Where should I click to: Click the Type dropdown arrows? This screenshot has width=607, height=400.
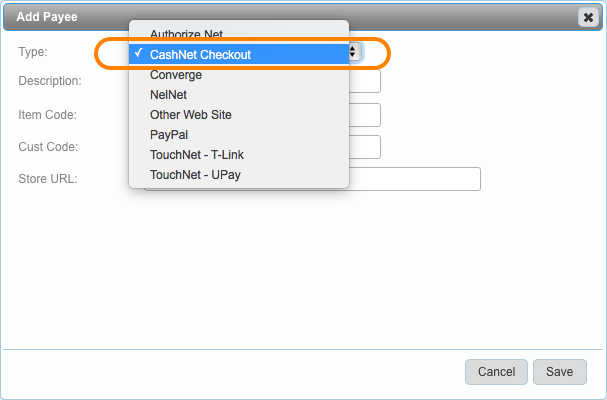[x=354, y=52]
